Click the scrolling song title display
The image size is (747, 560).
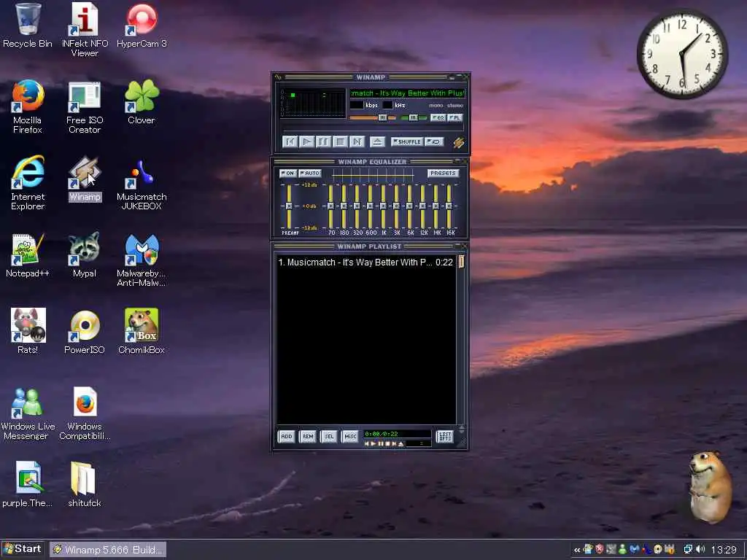point(407,93)
